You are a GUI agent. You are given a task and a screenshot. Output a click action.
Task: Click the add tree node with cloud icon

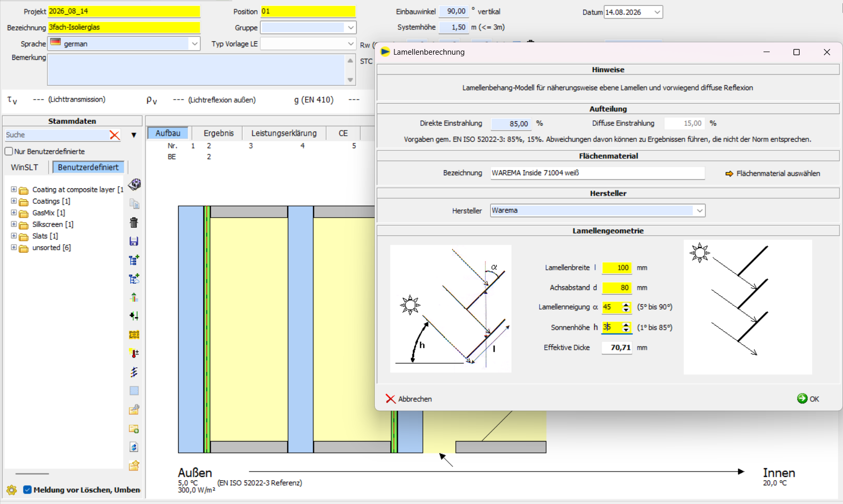coord(134,279)
